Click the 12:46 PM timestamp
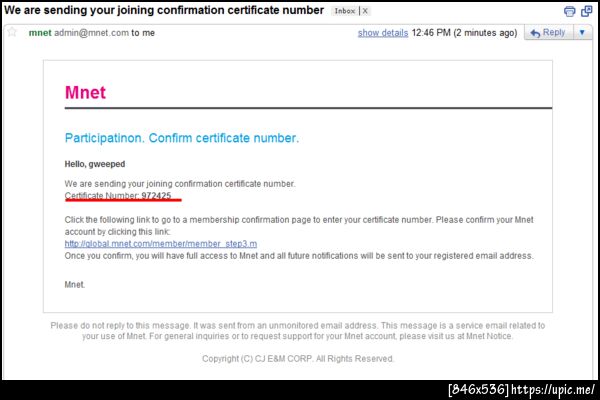Screen dimensions: 600x400 (x=431, y=33)
